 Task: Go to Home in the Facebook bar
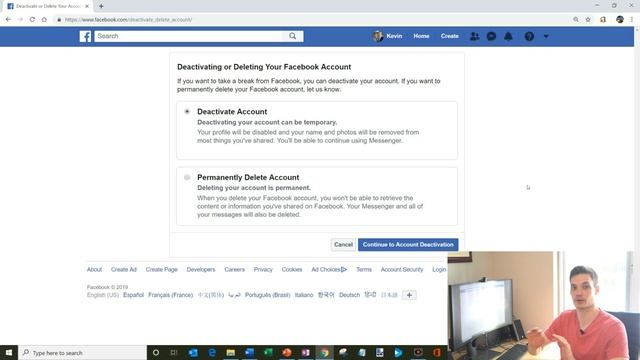click(x=421, y=36)
